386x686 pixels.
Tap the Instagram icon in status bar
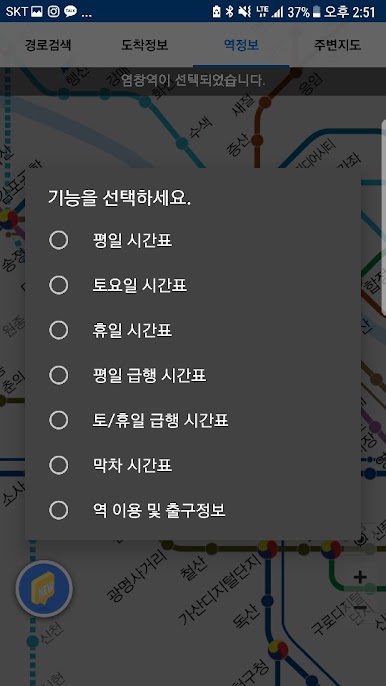(x=53, y=11)
